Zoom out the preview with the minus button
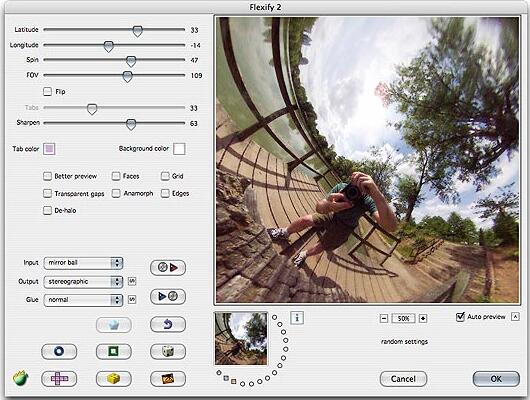Screen dimensions: 530x400 384,318
